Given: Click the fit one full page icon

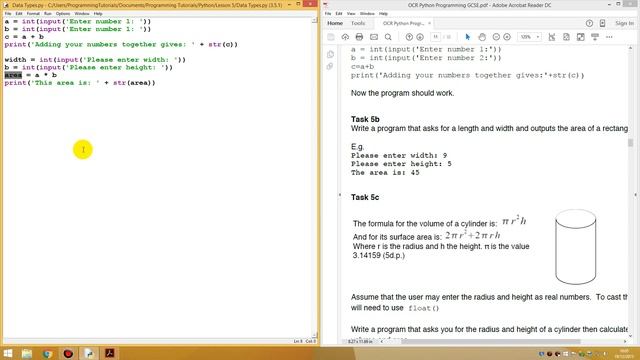Looking at the screenshot, I should [566, 37].
